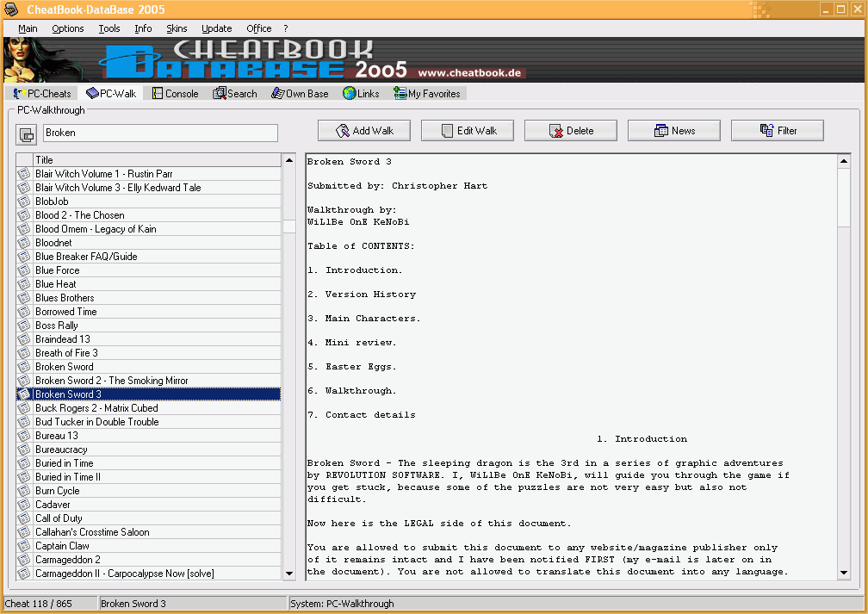
Task: Open the Tools menu
Action: click(109, 28)
